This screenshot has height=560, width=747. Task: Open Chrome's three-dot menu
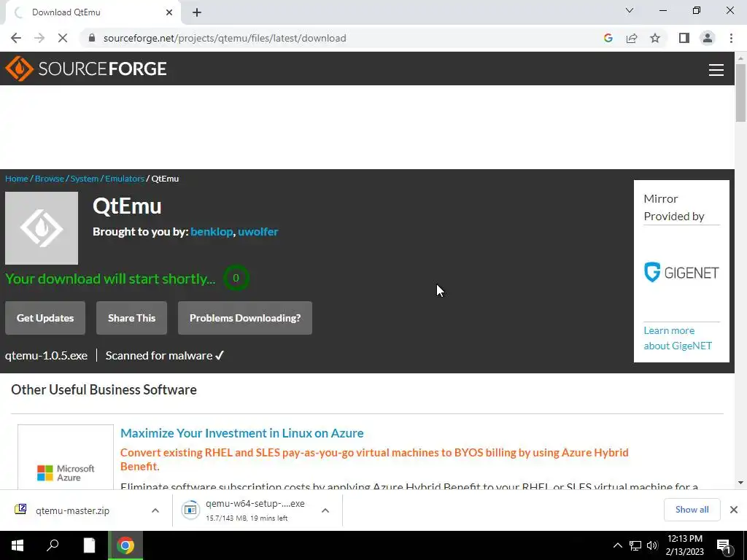coord(731,38)
